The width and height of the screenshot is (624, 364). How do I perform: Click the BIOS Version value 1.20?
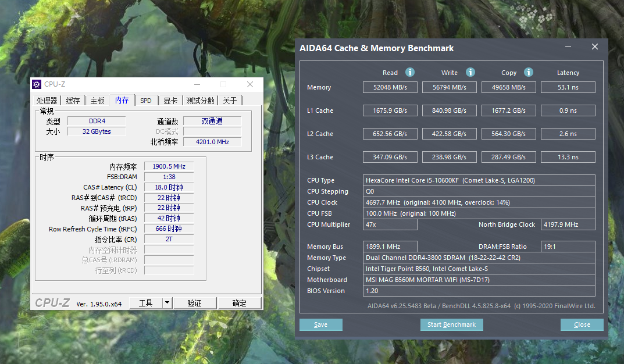point(479,291)
